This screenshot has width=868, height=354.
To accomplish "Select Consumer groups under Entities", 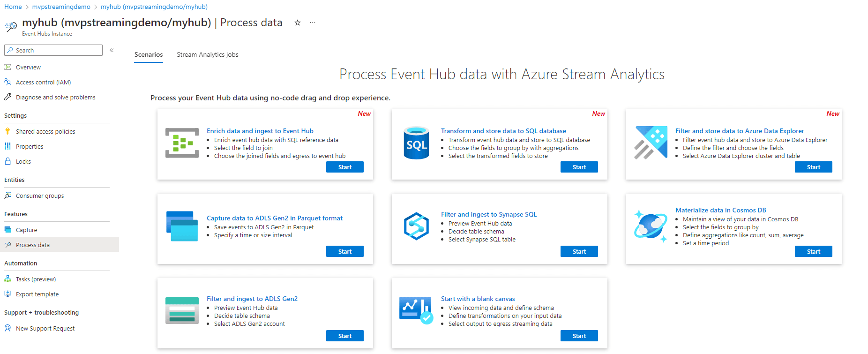I will click(x=40, y=196).
